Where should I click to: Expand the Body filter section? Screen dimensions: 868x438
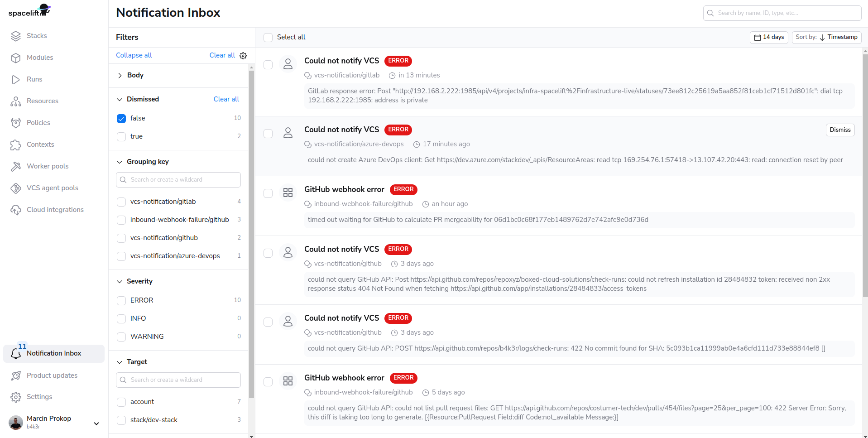pyautogui.click(x=120, y=76)
